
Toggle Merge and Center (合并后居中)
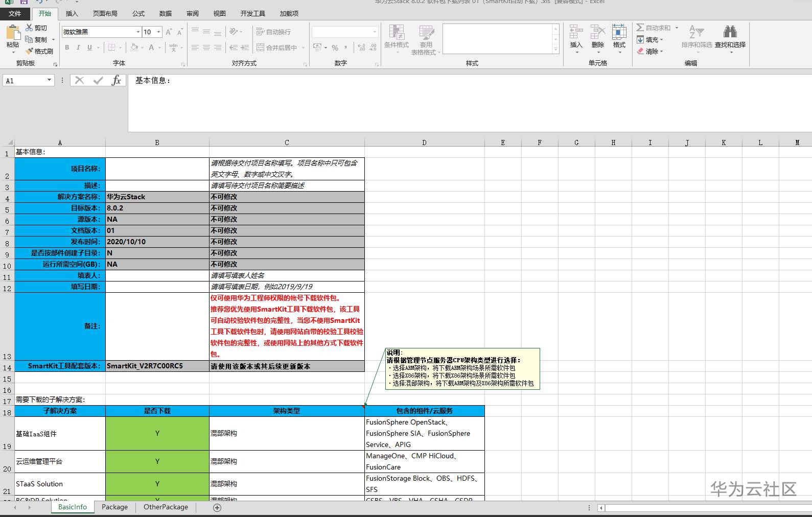[x=276, y=48]
